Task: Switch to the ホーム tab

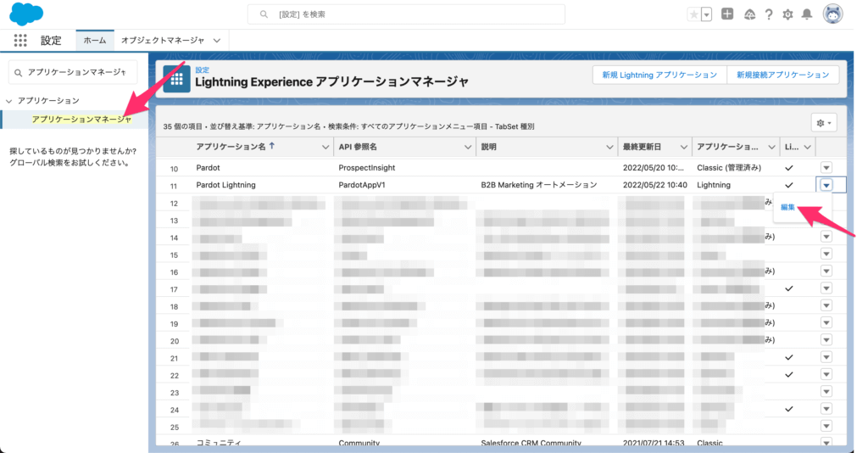Action: click(x=95, y=41)
